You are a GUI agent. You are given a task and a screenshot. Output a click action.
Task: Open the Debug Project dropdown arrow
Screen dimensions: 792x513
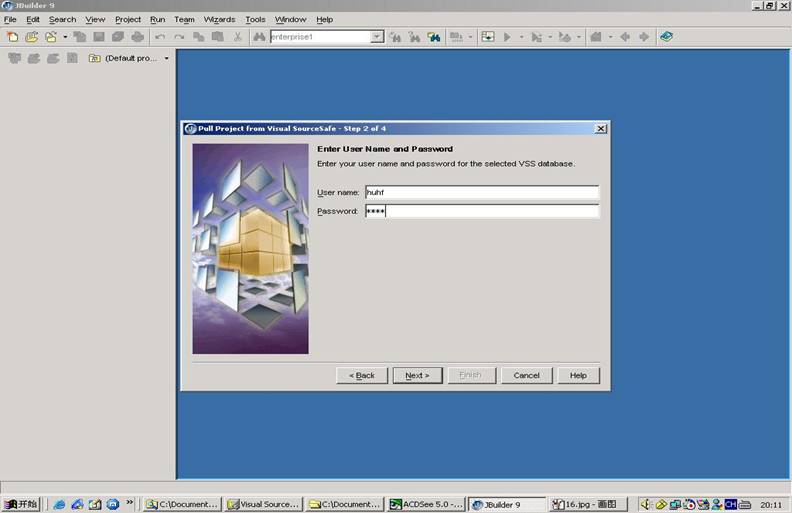[x=550, y=37]
